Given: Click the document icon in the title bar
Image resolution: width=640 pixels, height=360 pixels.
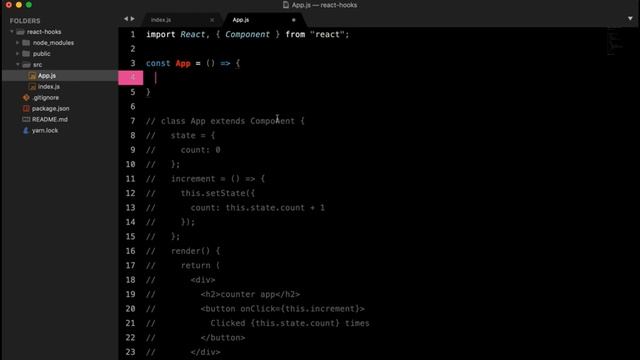Looking at the screenshot, I should tap(286, 5).
